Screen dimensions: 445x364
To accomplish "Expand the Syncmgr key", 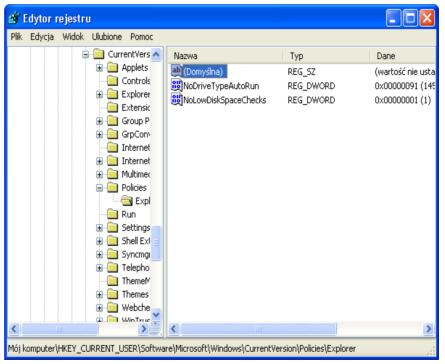I will point(99,254).
